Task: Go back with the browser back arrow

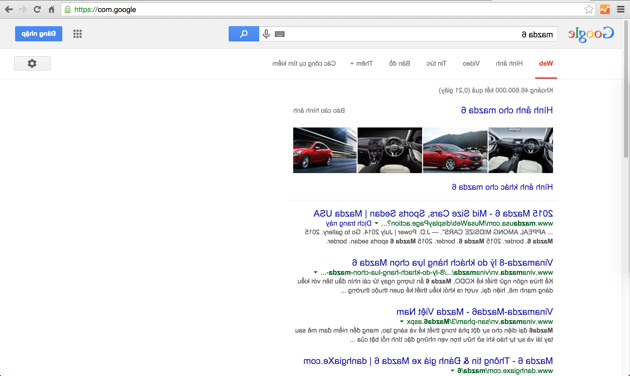Action: point(8,9)
